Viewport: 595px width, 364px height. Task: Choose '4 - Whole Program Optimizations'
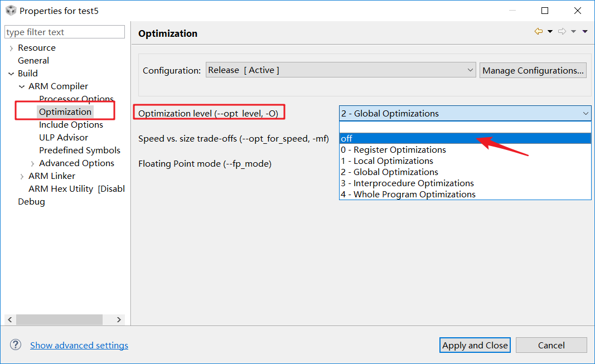point(408,195)
